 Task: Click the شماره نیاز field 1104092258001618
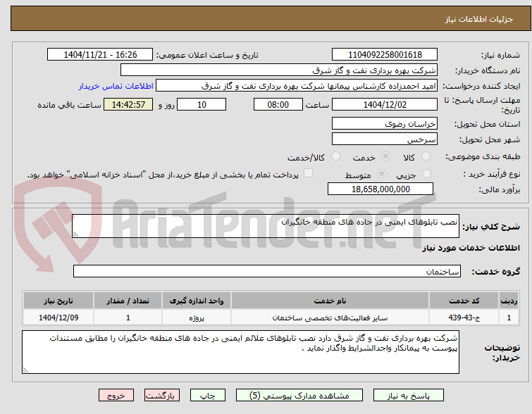tap(385, 55)
